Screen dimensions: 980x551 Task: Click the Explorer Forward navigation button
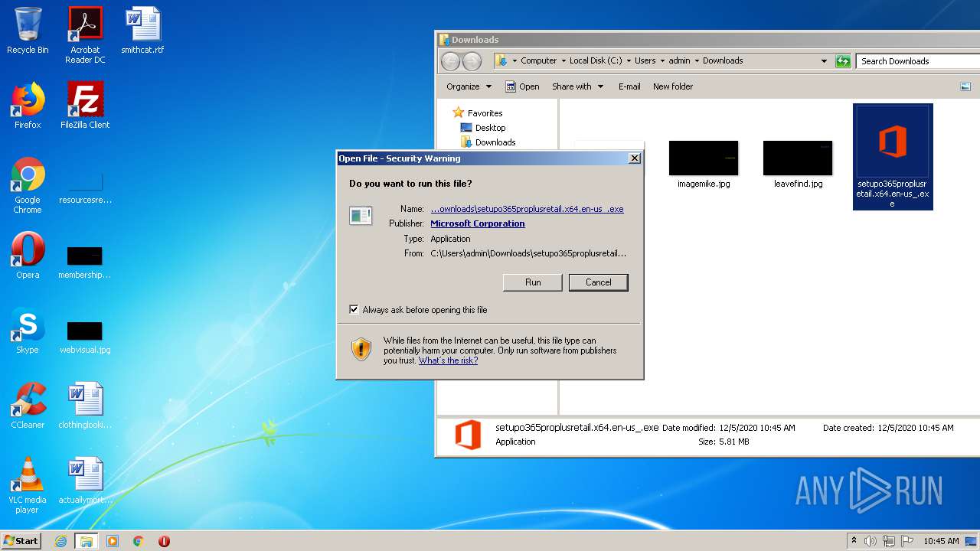point(472,61)
